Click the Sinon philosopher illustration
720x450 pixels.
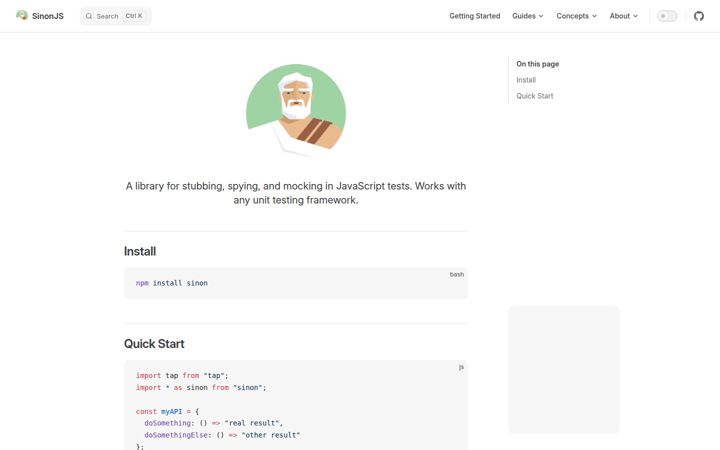click(296, 110)
